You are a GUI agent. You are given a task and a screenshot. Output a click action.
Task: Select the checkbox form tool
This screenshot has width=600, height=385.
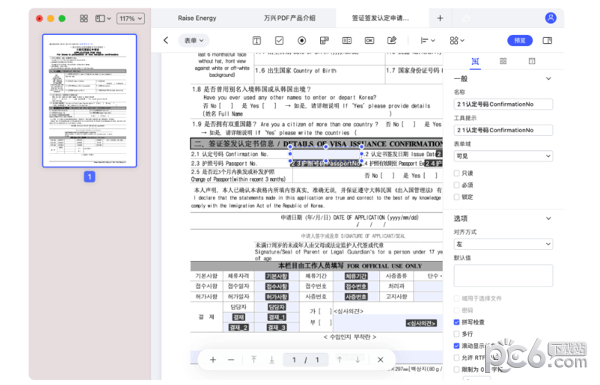tap(279, 40)
